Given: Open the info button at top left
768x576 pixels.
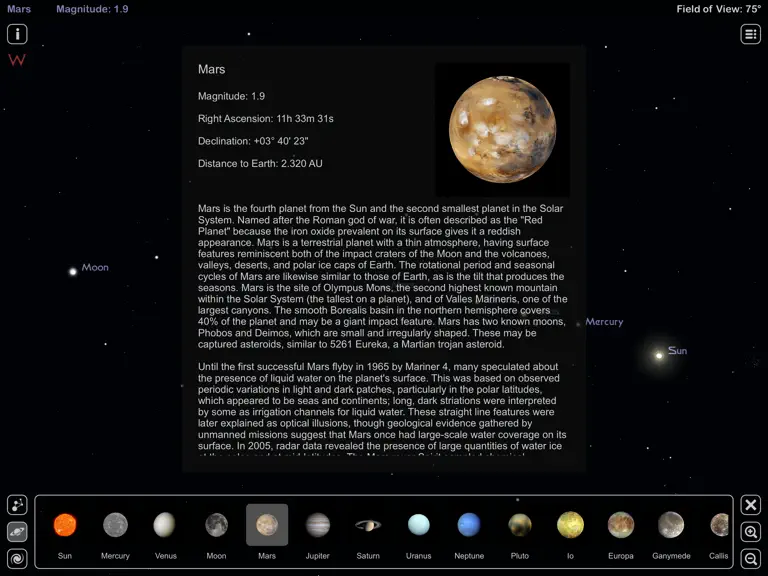Looking at the screenshot, I should pyautogui.click(x=17, y=34).
